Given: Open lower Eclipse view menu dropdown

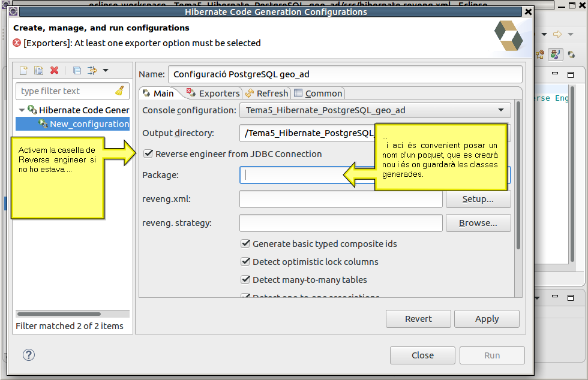Looking at the screenshot, I should click(x=538, y=298).
